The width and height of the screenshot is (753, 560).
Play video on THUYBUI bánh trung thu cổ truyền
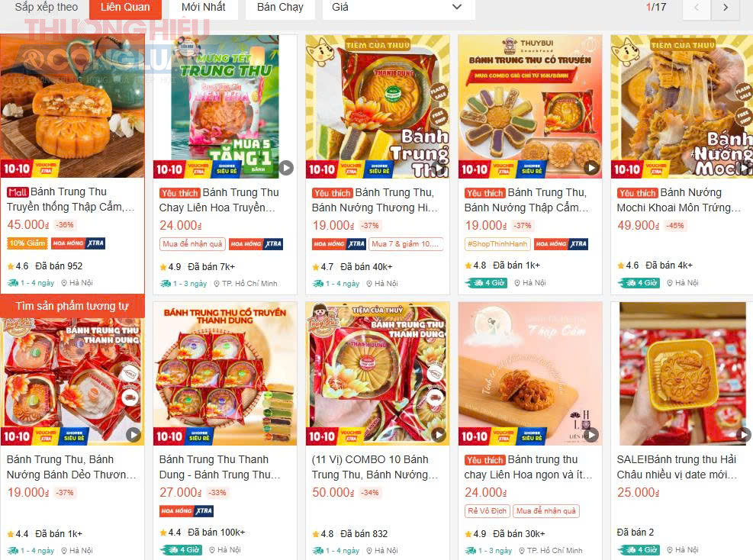591,168
